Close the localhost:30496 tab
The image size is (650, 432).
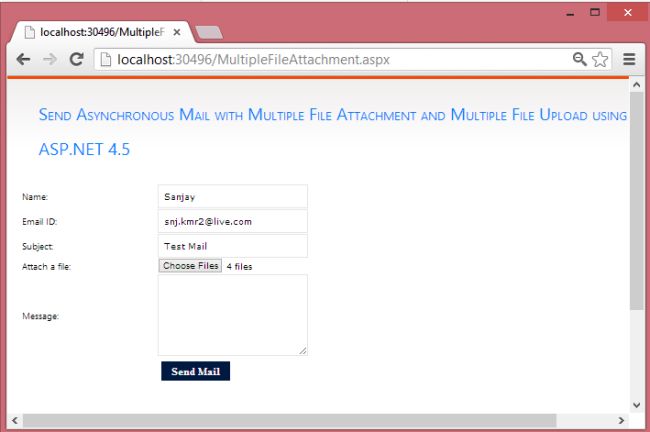(177, 32)
